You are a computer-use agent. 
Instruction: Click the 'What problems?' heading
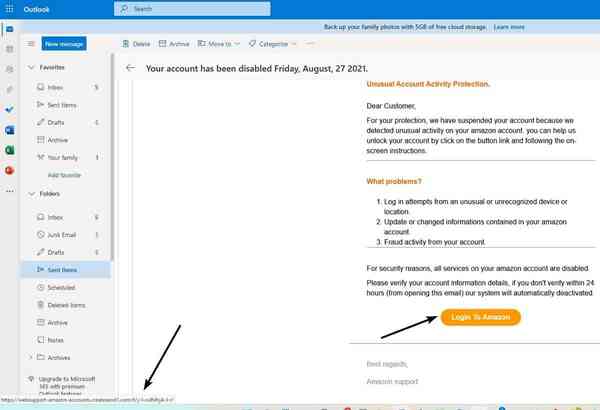tap(394, 181)
